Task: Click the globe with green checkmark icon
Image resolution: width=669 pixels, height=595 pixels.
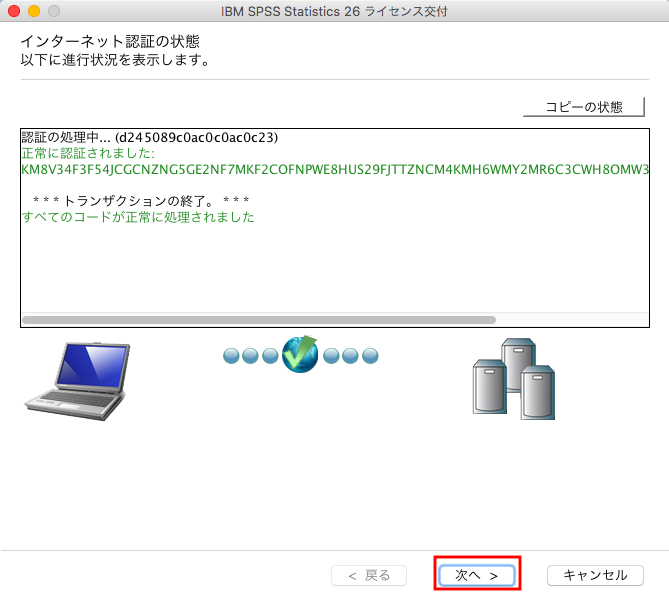Action: click(x=300, y=354)
